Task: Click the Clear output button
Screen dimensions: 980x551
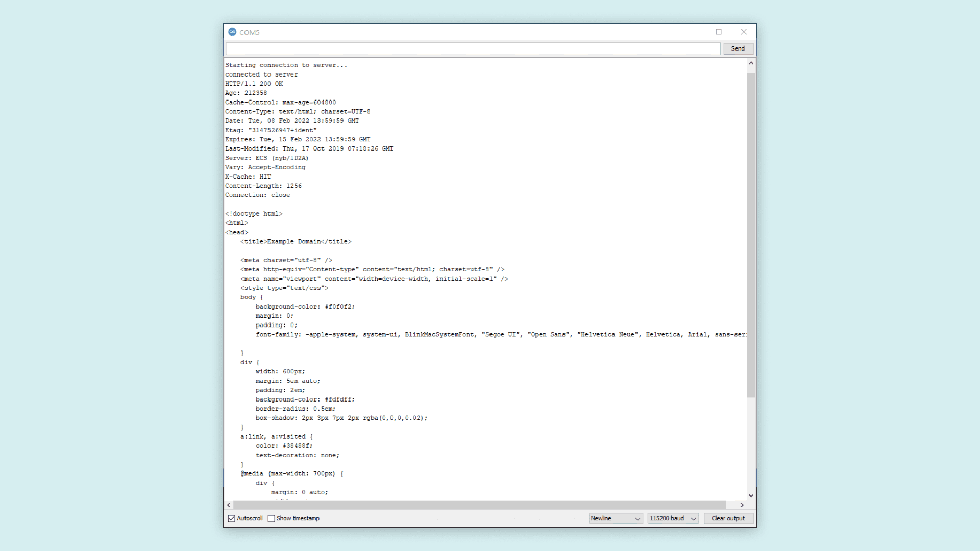Action: click(728, 518)
